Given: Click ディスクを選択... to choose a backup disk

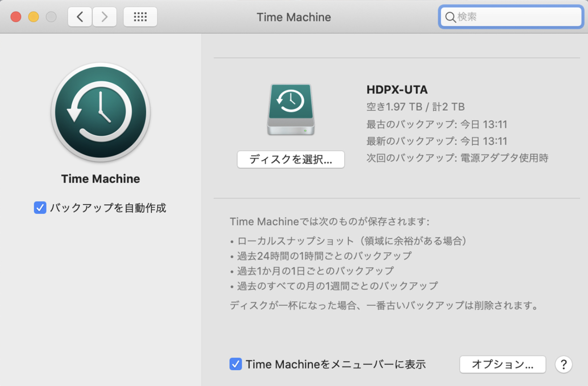Looking at the screenshot, I should coord(290,159).
